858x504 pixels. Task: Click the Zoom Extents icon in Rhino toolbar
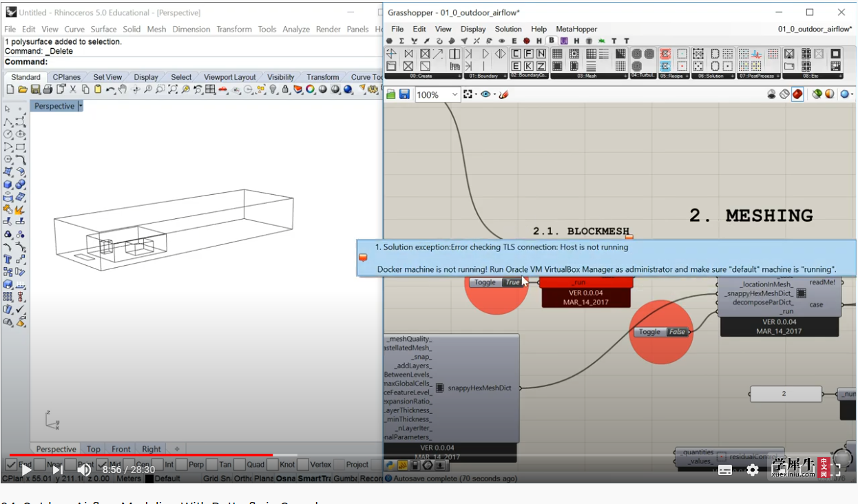coord(173,90)
